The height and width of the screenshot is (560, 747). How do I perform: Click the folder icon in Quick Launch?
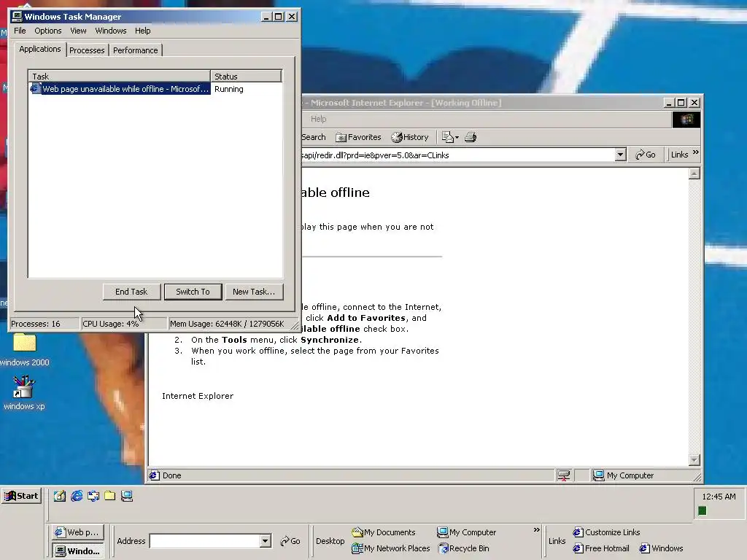point(110,496)
